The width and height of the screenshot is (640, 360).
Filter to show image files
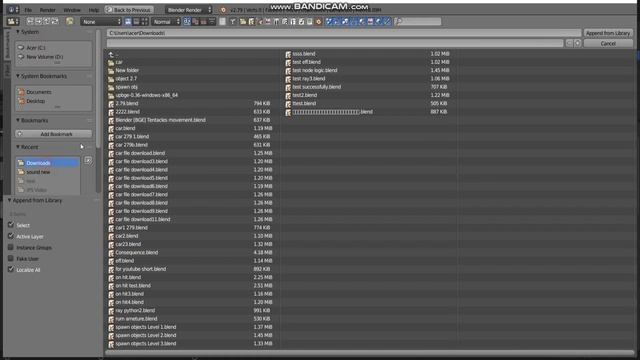click(x=268, y=21)
